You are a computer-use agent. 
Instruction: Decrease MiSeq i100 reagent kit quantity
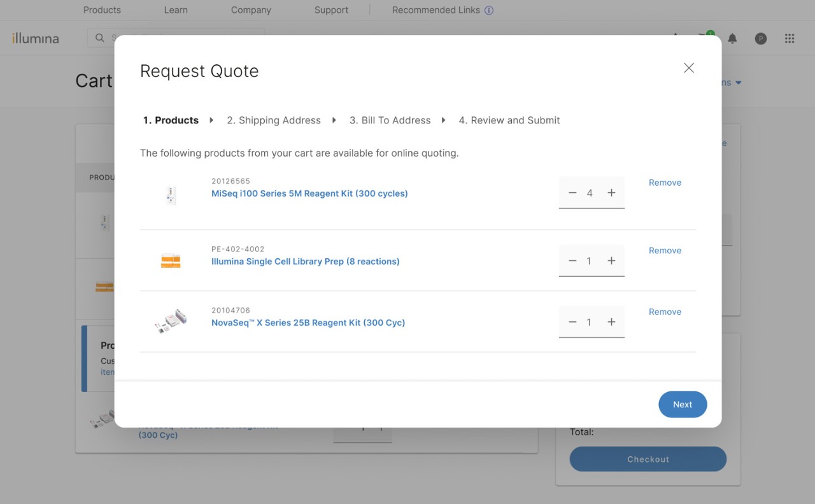[x=572, y=193]
